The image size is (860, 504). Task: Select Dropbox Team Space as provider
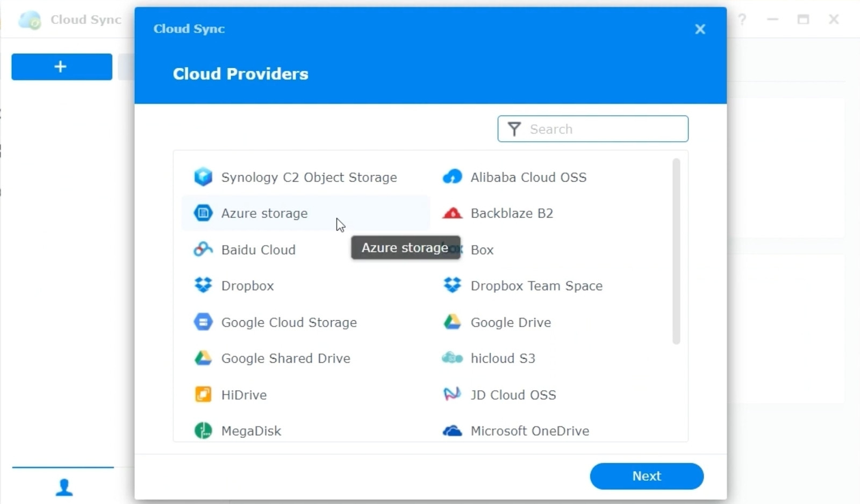pos(537,285)
